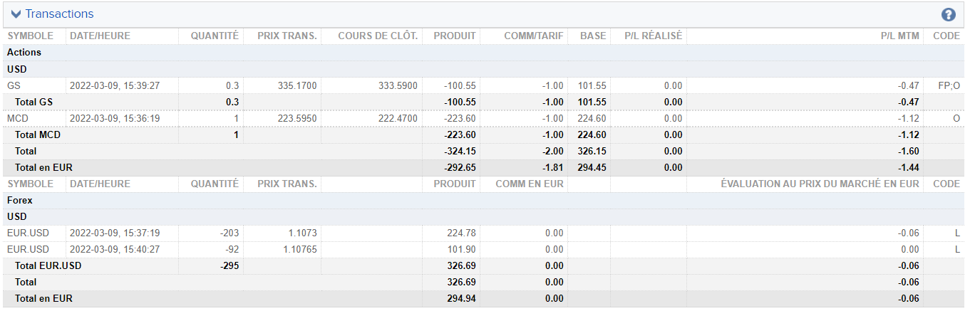Select the GS symbol cell
Image resolution: width=980 pixels, height=311 pixels.
[14, 85]
